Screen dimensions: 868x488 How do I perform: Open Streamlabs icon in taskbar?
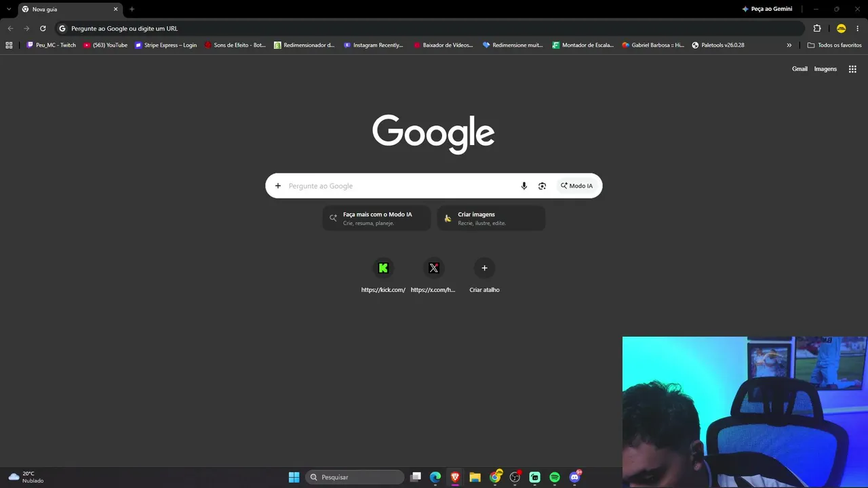pyautogui.click(x=535, y=477)
